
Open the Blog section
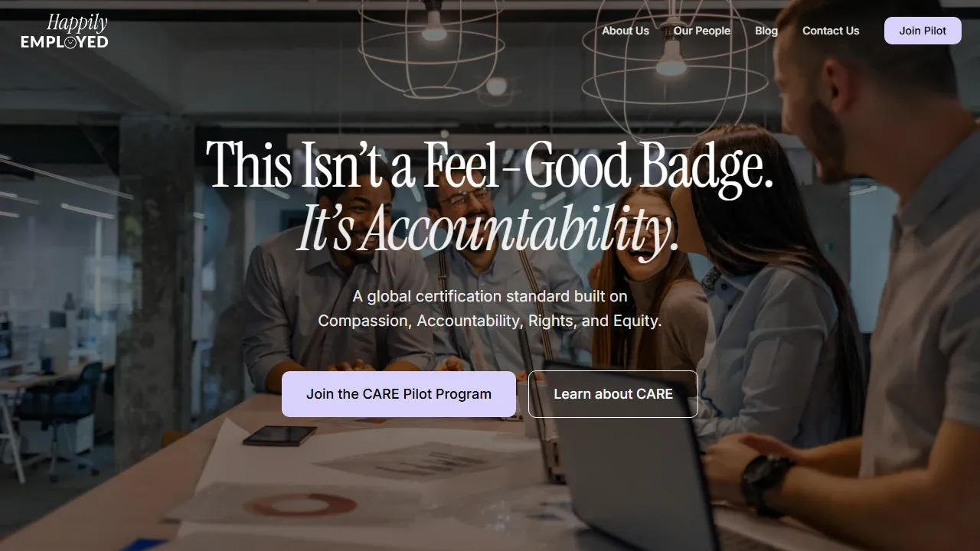pos(766,31)
